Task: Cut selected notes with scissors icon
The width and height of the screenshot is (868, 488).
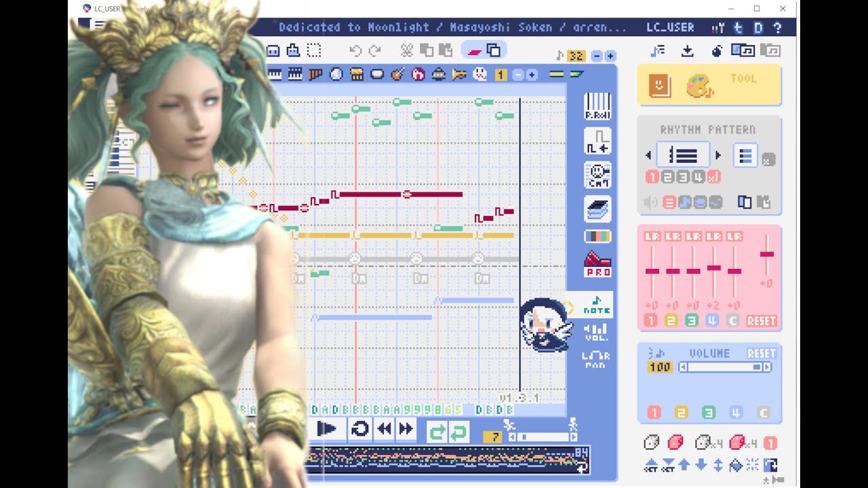Action: pos(407,50)
